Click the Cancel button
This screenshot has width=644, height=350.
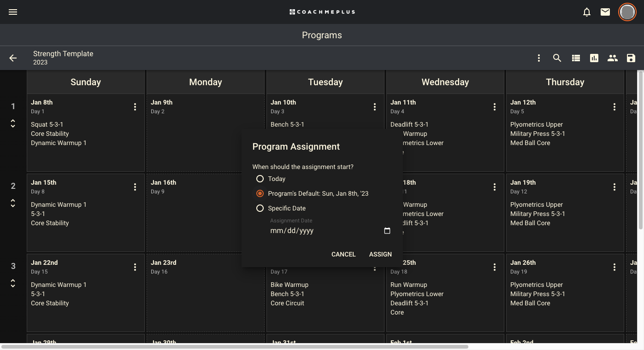point(343,254)
